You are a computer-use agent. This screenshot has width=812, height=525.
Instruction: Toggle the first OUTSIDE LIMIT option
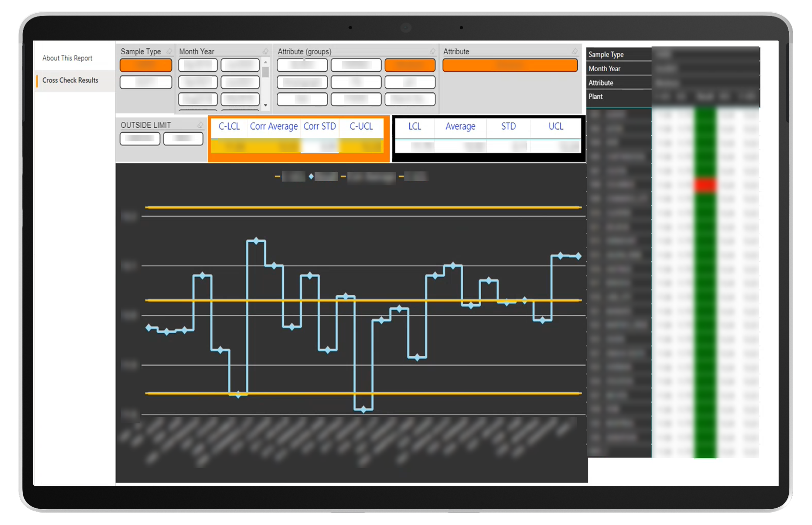[x=140, y=138]
